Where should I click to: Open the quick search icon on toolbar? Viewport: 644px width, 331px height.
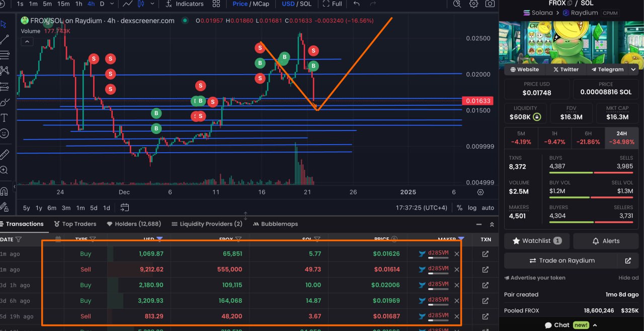click(x=457, y=4)
